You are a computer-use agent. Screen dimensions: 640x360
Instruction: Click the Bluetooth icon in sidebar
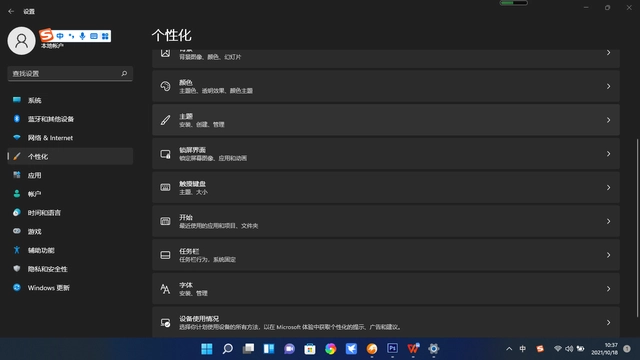(17, 118)
